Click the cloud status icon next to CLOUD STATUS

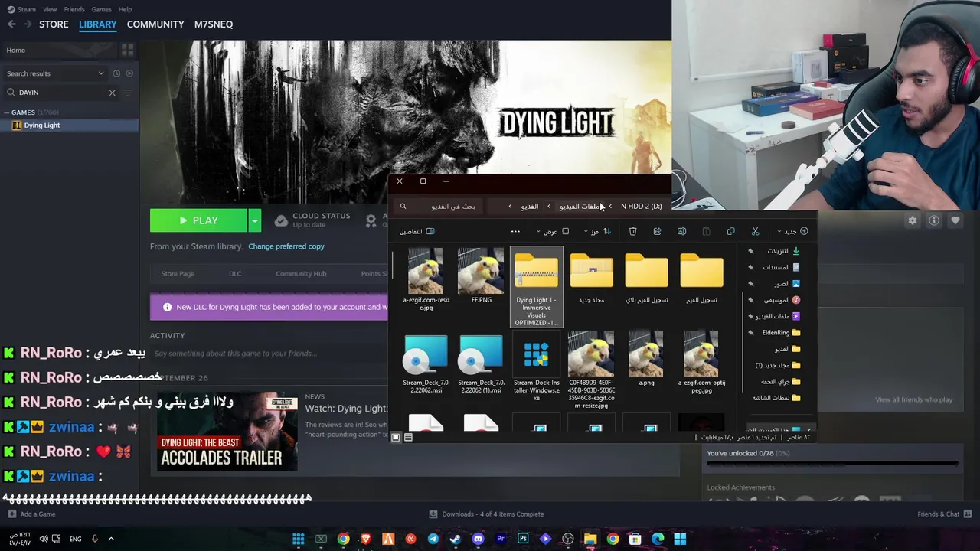coord(281,220)
